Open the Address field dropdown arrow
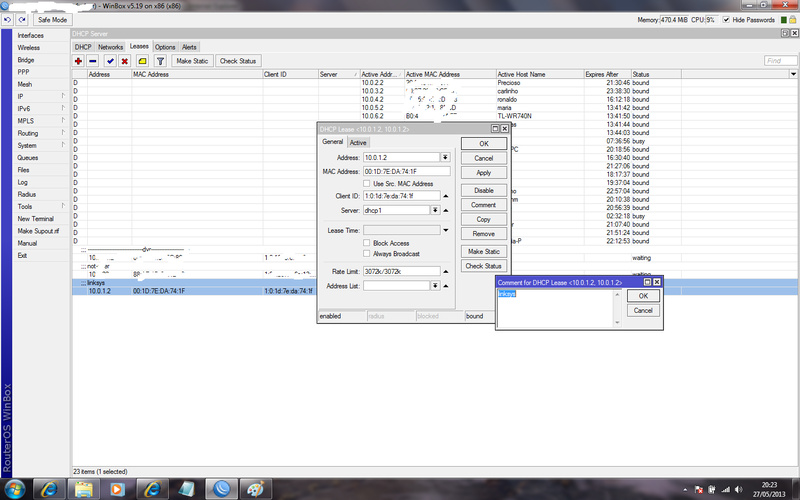This screenshot has width=800, height=500. pos(445,158)
